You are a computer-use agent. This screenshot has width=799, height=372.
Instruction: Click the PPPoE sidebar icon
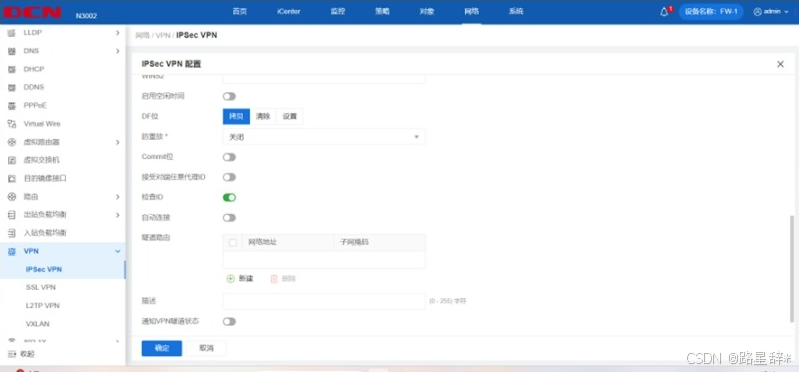pos(11,106)
